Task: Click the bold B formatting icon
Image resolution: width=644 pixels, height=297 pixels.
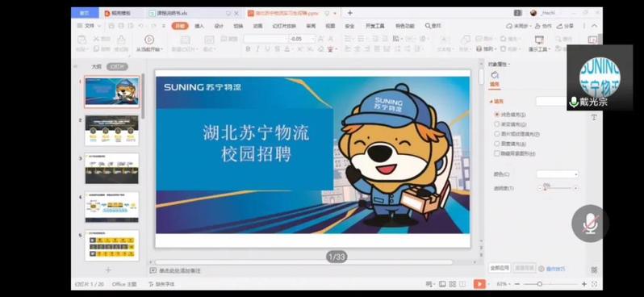Action: point(248,49)
